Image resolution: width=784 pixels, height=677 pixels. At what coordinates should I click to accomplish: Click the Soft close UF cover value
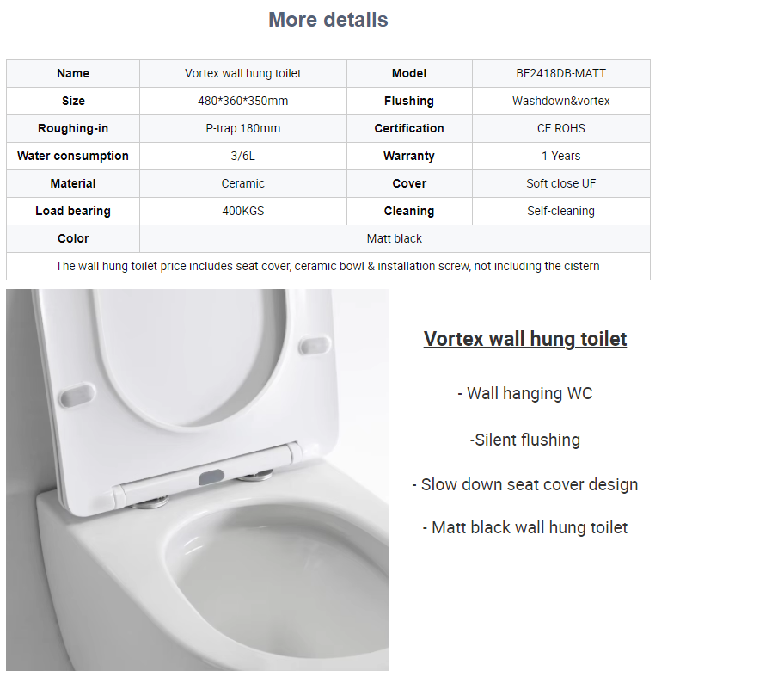point(561,183)
